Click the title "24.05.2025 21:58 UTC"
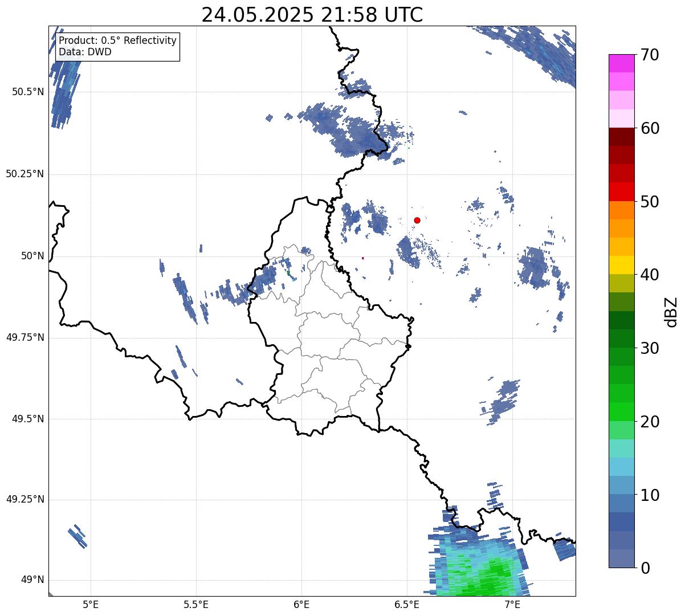Image resolution: width=685 pixels, height=616 pixels. click(x=312, y=14)
